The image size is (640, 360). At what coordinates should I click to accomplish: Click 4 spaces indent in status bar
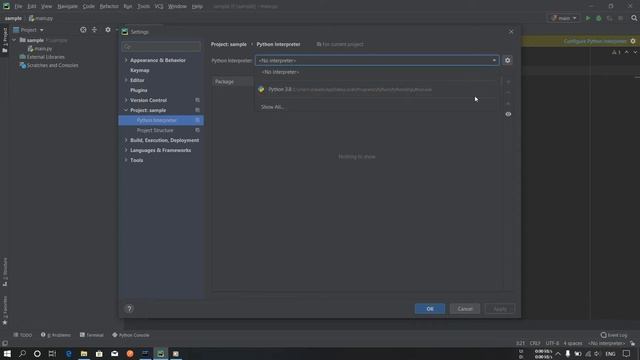[573, 344]
